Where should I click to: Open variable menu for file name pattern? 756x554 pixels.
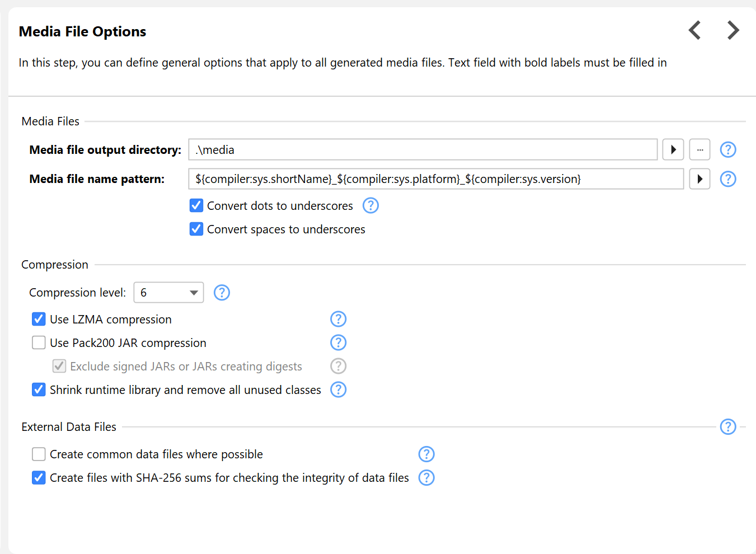click(699, 179)
